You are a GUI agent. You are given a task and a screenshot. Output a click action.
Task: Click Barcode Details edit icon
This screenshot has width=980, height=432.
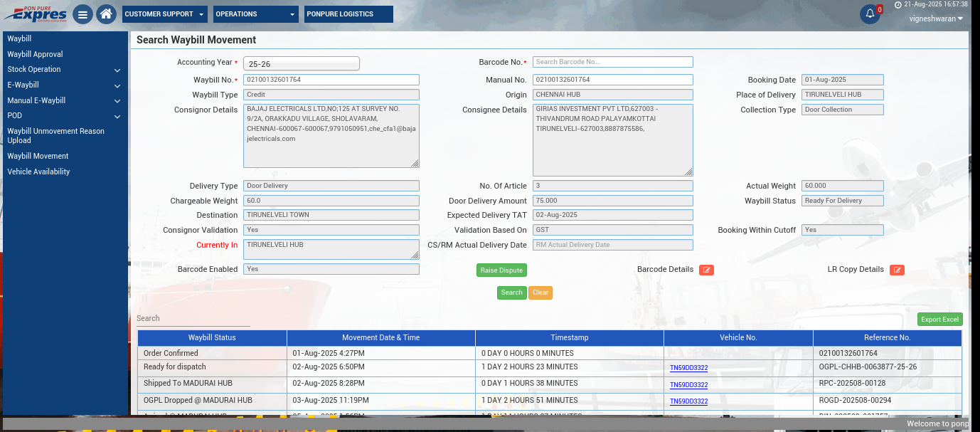click(706, 270)
